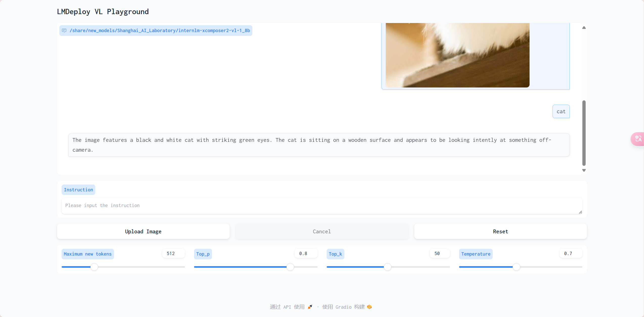This screenshot has width=644, height=317.
Task: Click the Maximum new tokens value box 512
Action: [x=174, y=254]
